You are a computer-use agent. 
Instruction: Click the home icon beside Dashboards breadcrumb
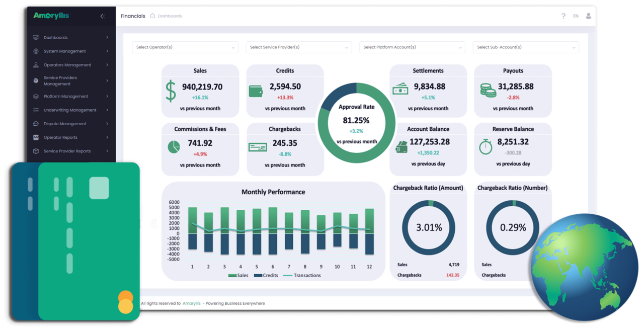pos(152,16)
